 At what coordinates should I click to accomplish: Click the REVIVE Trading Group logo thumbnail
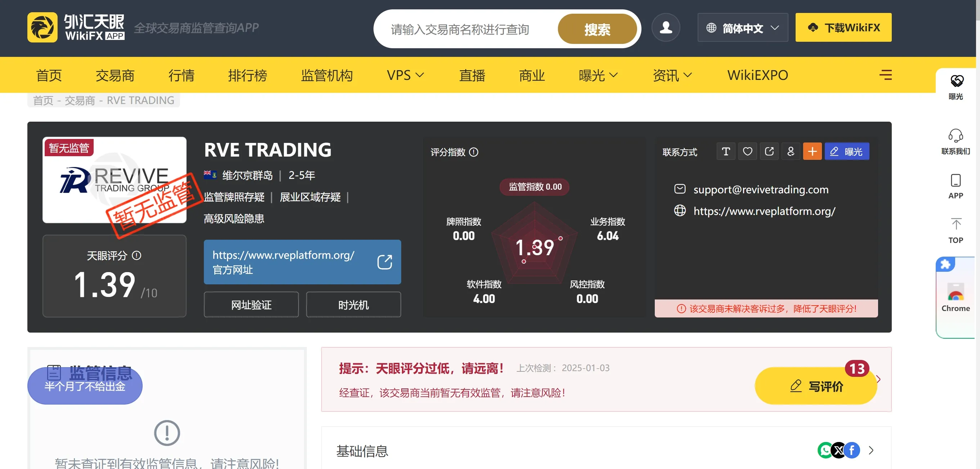click(x=115, y=180)
